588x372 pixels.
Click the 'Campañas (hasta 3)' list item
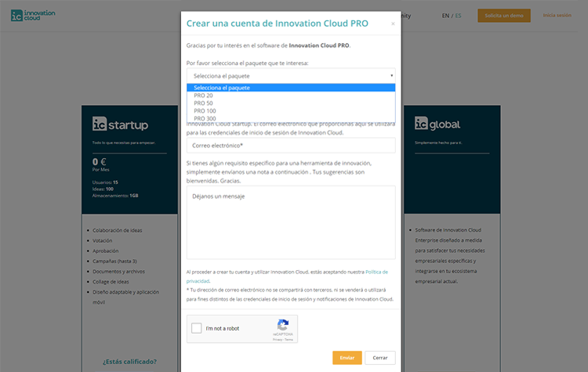pyautogui.click(x=114, y=261)
